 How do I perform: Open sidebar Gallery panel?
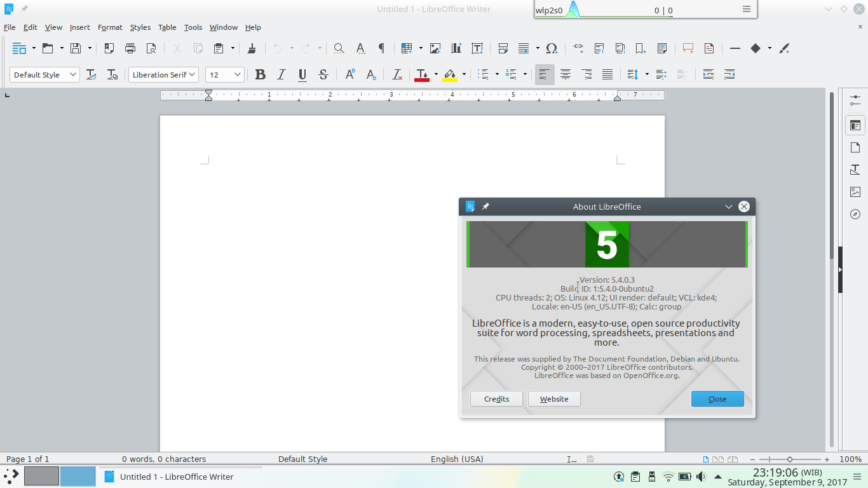coord(855,192)
